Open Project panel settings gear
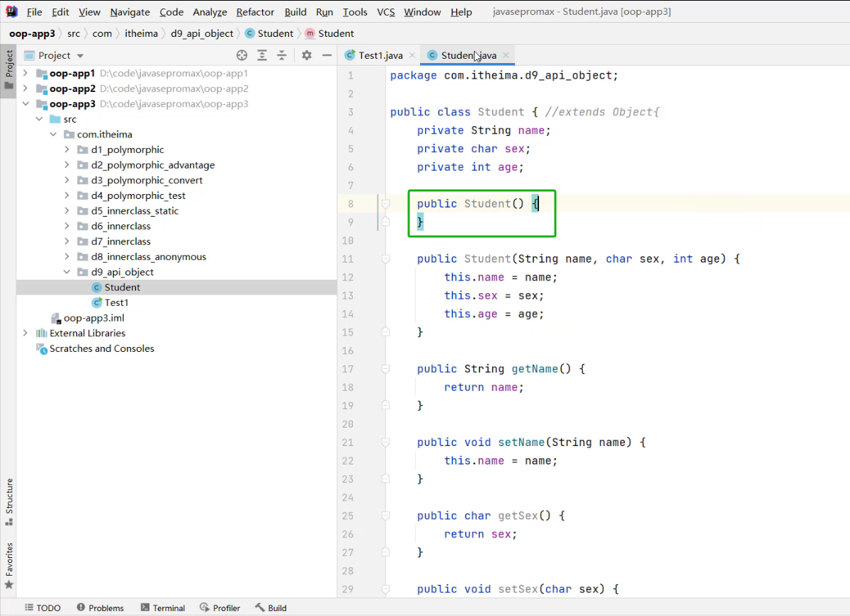 [x=307, y=55]
